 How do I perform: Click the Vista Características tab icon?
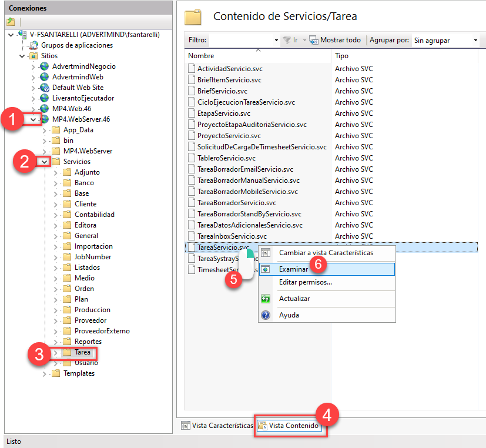(x=186, y=426)
